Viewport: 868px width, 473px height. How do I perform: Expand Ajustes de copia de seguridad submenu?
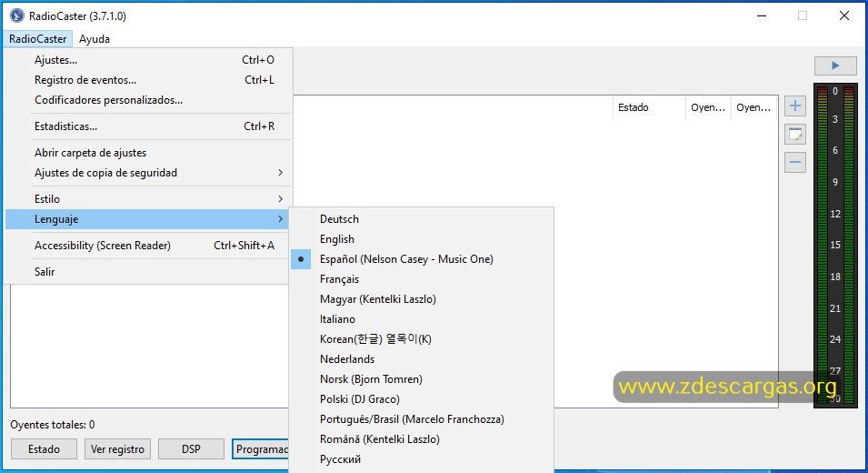[148, 172]
